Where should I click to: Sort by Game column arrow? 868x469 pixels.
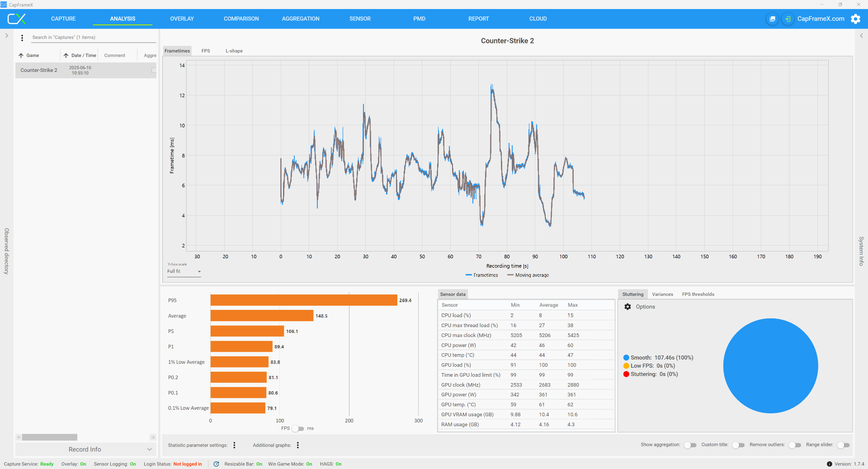[x=21, y=56]
